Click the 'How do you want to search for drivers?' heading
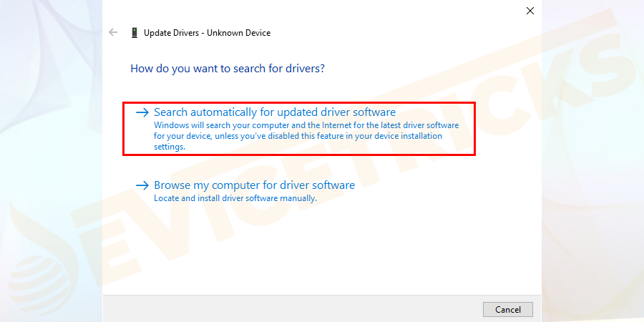 [228, 68]
